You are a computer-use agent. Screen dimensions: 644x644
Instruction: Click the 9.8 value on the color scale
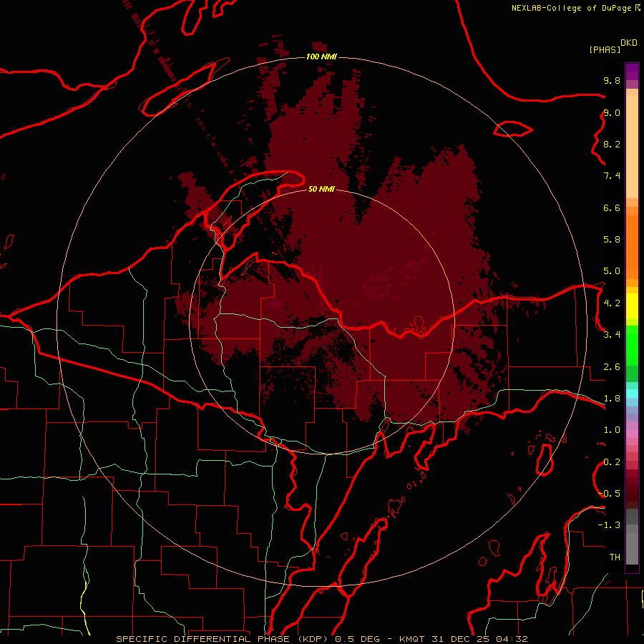612,80
